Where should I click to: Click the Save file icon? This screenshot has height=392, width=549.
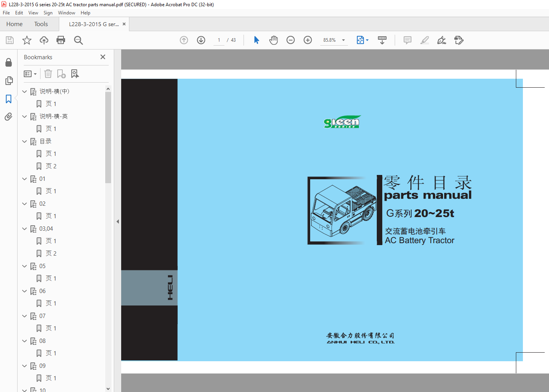tap(10, 40)
